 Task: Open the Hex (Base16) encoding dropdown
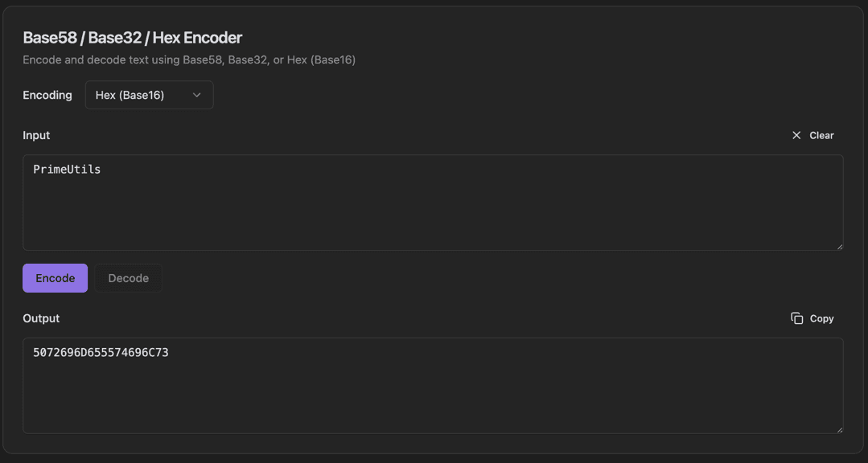[x=149, y=95]
